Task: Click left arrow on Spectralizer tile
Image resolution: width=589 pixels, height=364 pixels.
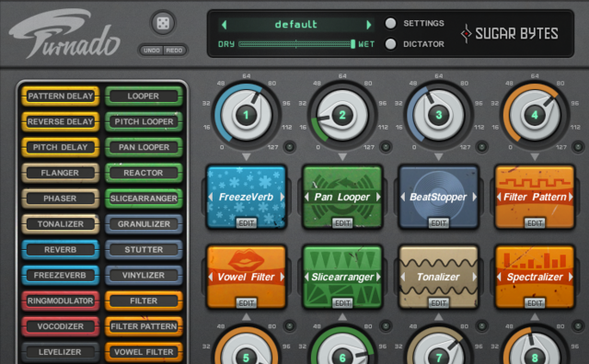Action: pos(499,277)
